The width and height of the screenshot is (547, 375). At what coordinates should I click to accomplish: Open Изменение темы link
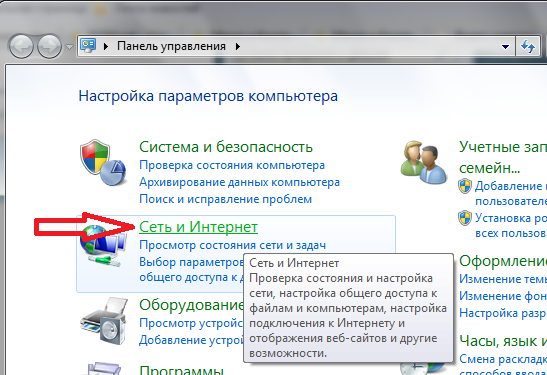[x=503, y=279]
